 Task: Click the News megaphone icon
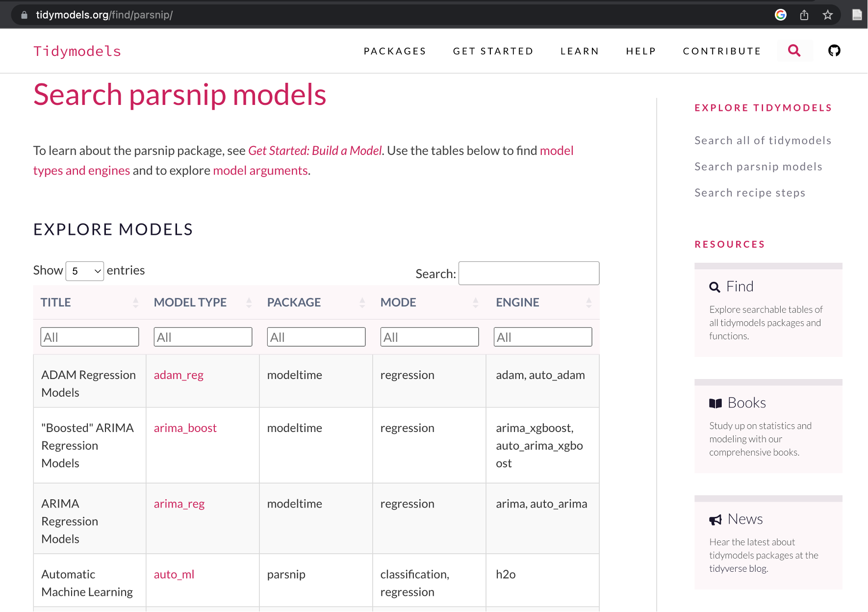[715, 520]
